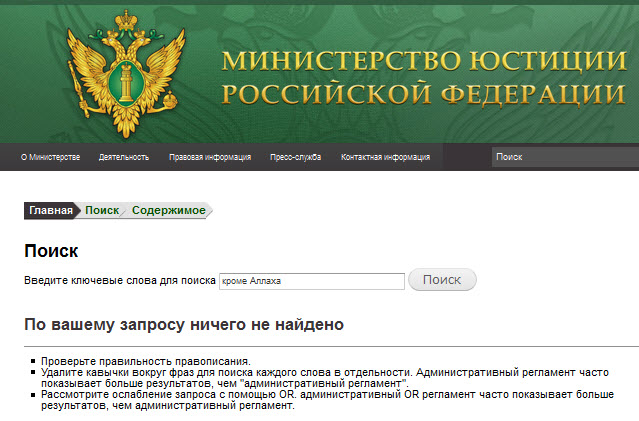This screenshot has height=421, width=639.
Task: Click the «Поиск» page heading
Action: tap(51, 251)
